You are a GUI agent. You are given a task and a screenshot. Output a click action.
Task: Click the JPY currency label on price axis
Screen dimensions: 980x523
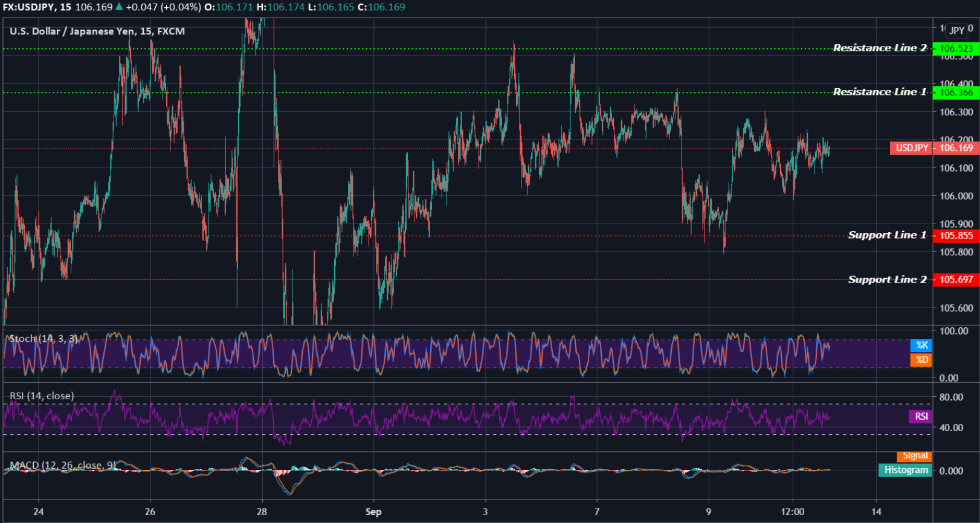click(x=957, y=30)
